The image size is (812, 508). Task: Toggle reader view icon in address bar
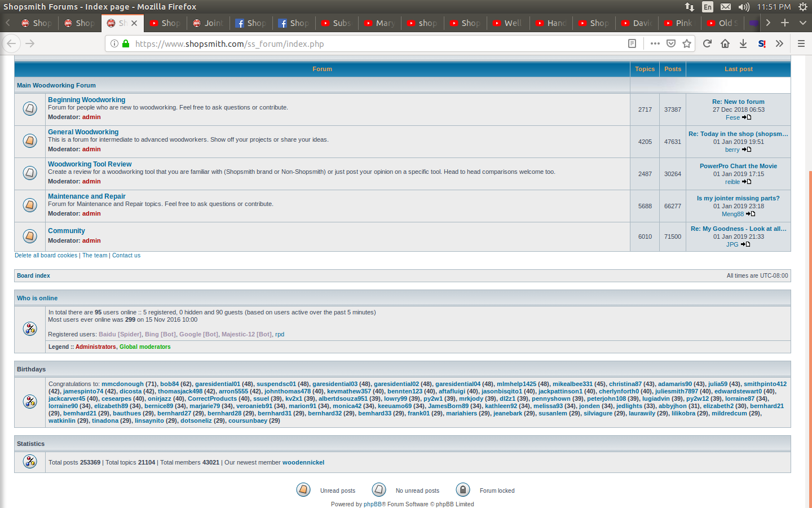tap(632, 43)
